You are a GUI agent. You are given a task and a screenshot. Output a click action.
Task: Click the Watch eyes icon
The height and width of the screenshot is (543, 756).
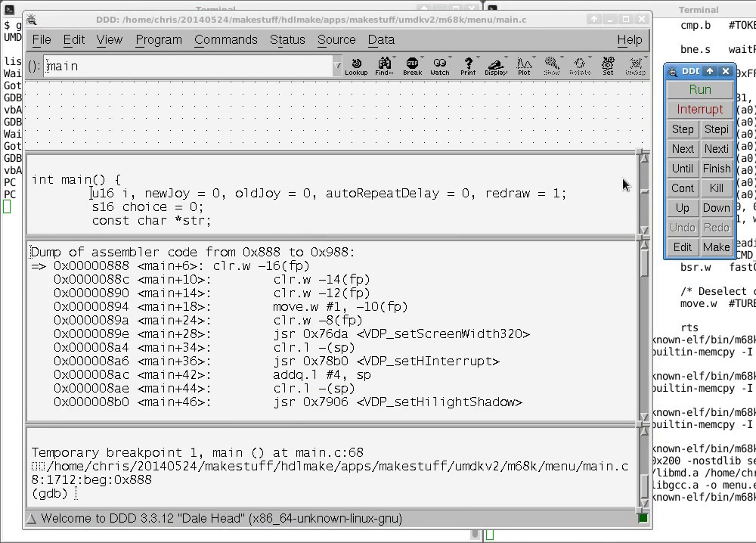[x=440, y=66]
